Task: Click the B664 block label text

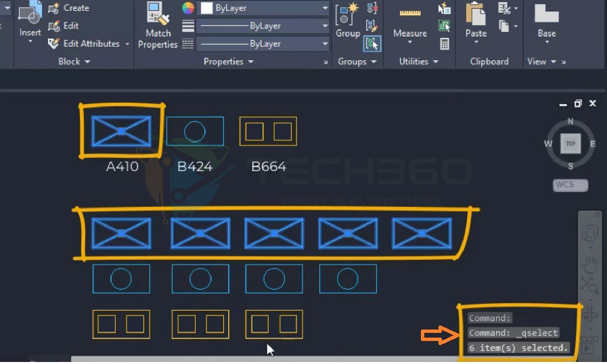Action: tap(269, 166)
